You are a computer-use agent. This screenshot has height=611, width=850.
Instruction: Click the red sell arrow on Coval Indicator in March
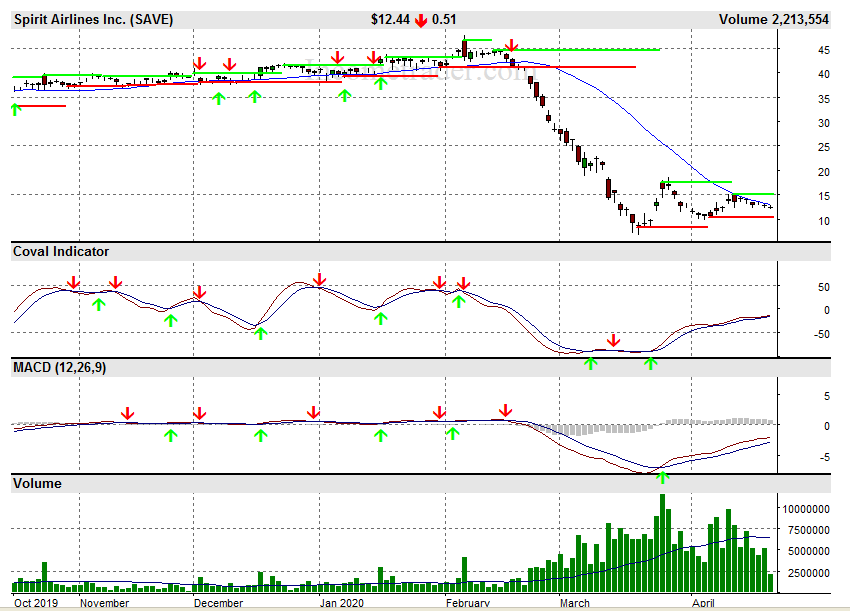point(613,340)
